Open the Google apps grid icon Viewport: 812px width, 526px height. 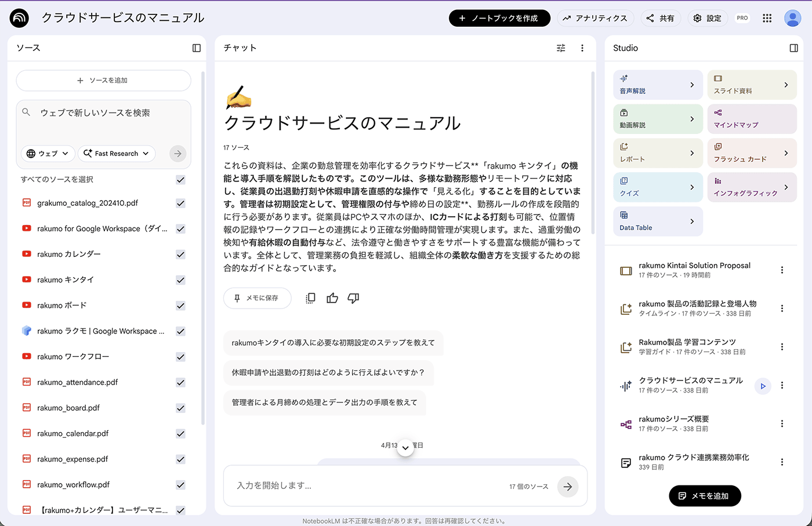(767, 18)
